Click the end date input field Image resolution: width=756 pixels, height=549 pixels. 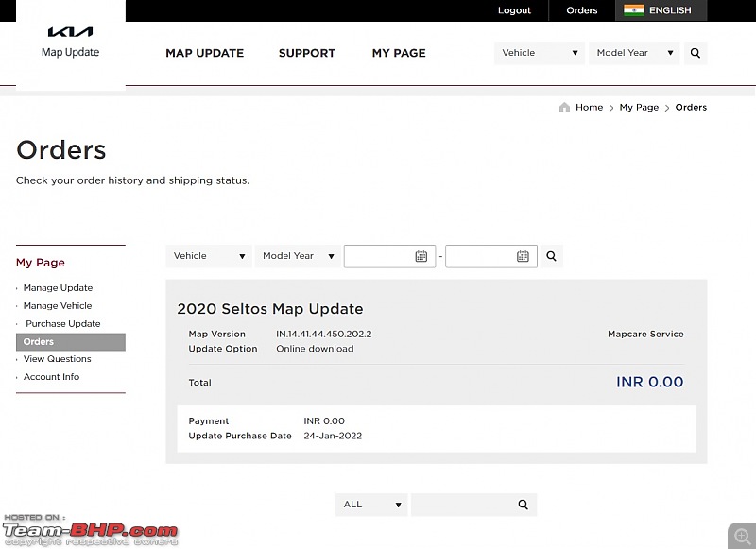pyautogui.click(x=491, y=256)
